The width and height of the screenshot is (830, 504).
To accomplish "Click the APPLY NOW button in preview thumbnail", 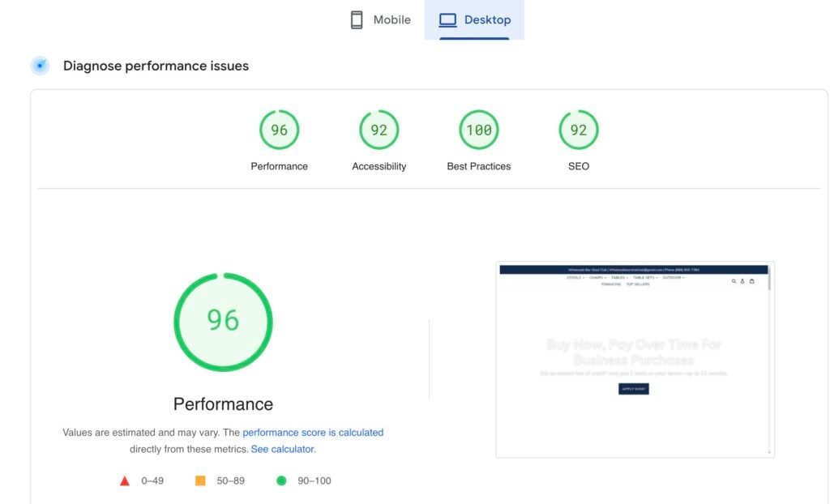I will [x=633, y=389].
